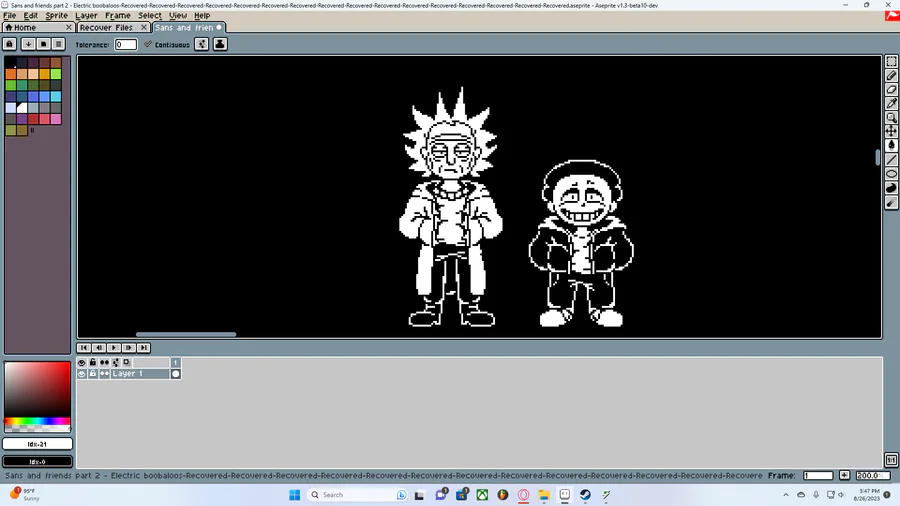Click the palette lock edit icon
The width and height of the screenshot is (900, 506).
pyautogui.click(x=10, y=44)
